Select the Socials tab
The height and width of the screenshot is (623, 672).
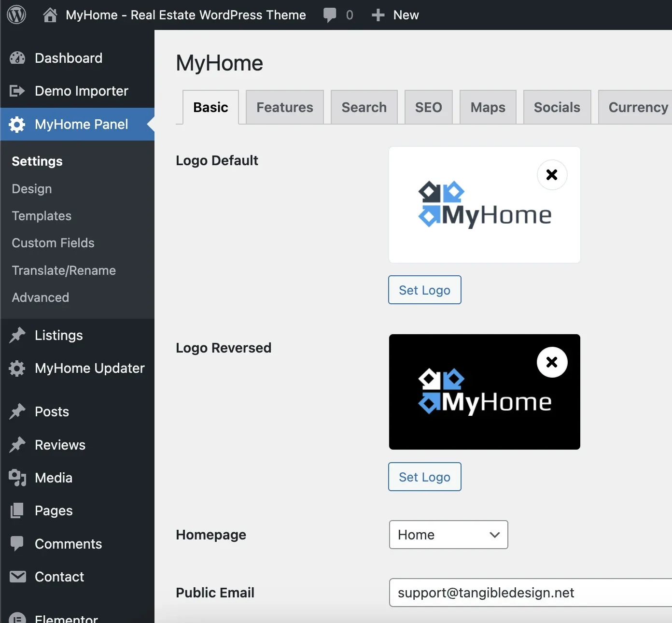557,107
